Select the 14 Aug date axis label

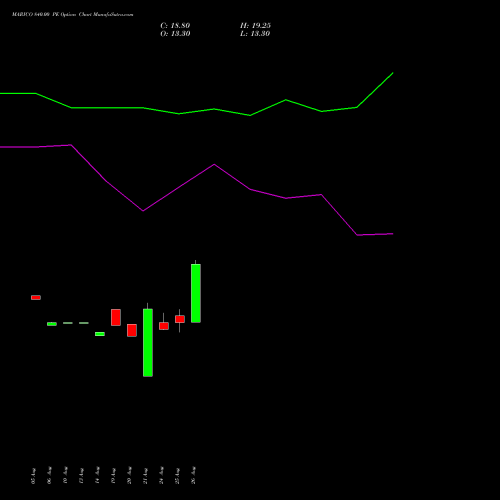click(x=97, y=476)
